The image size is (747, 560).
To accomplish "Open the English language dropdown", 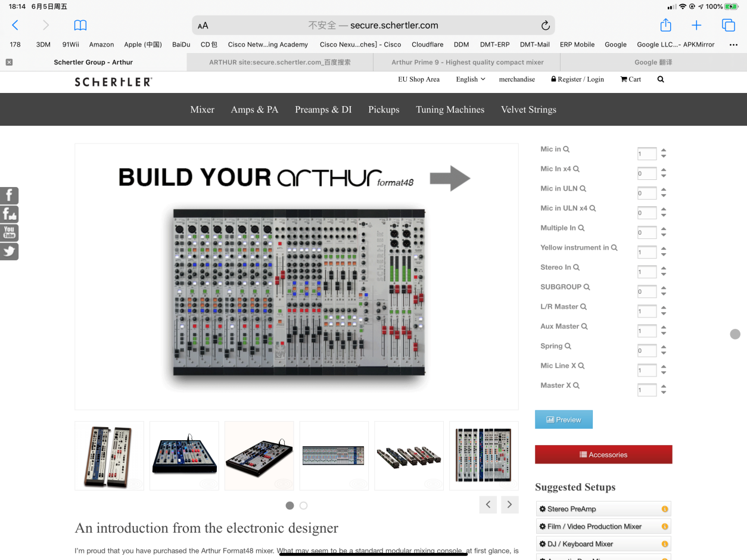I will [x=471, y=79].
